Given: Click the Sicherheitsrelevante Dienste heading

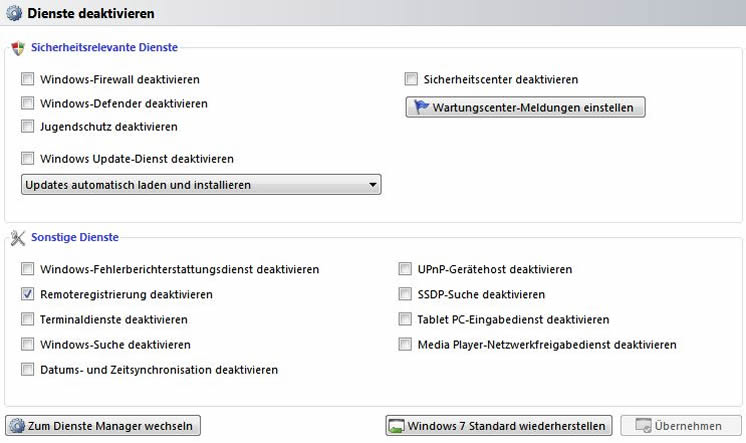Looking at the screenshot, I should [x=104, y=48].
